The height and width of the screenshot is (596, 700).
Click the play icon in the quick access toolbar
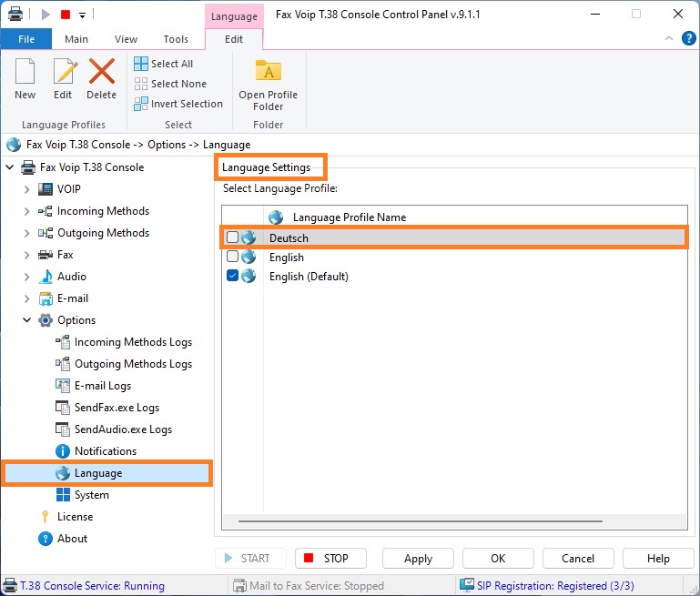click(46, 15)
